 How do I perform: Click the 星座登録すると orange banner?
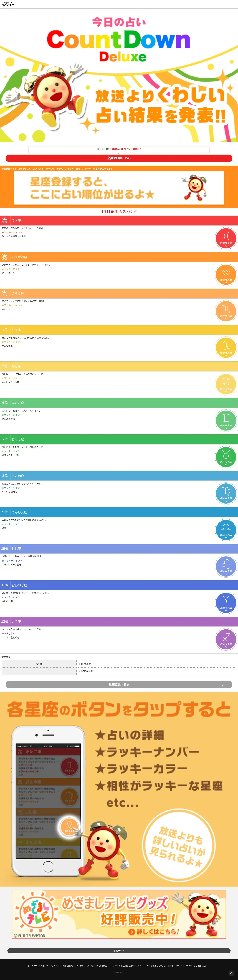[x=119, y=188]
